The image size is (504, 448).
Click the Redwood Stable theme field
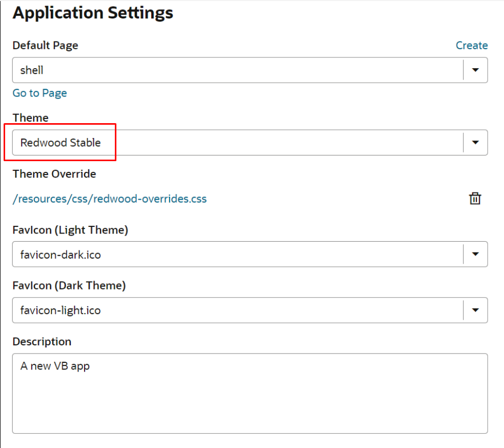click(x=237, y=143)
